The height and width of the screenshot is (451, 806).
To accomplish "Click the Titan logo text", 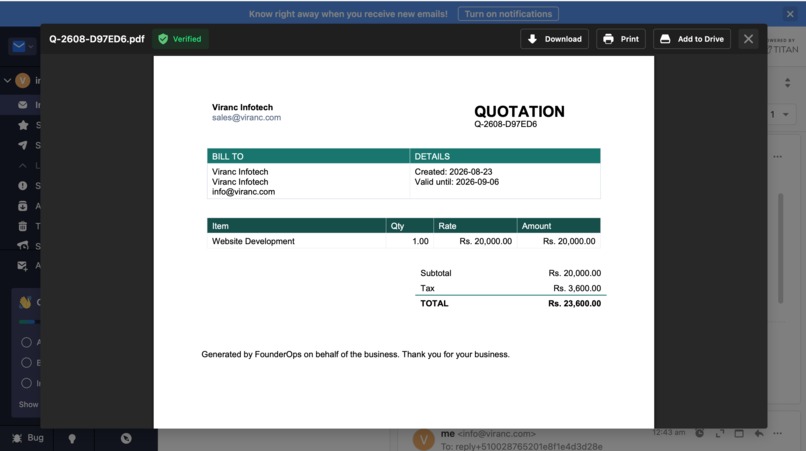I will pos(783,49).
